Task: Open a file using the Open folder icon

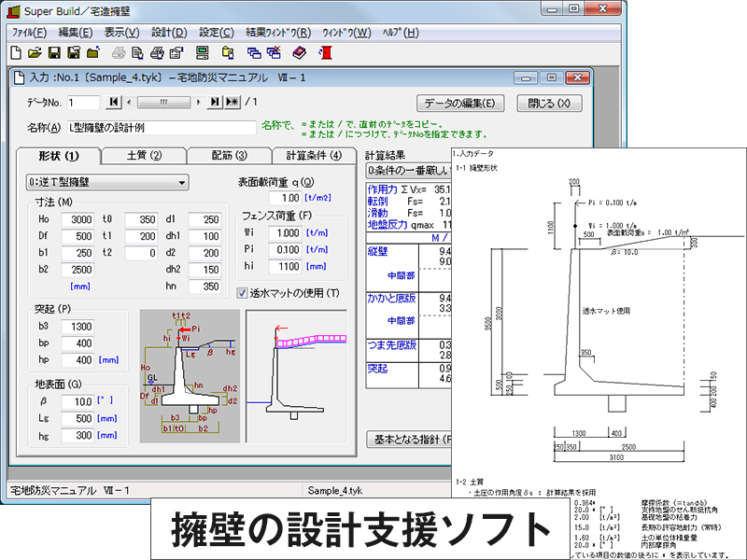Action: click(35, 52)
